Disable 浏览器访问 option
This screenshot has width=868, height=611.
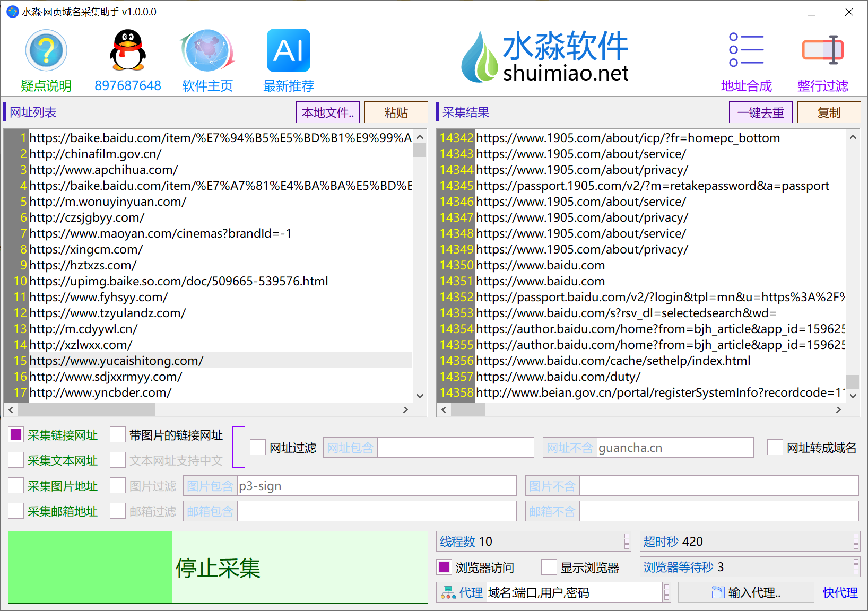(x=442, y=567)
